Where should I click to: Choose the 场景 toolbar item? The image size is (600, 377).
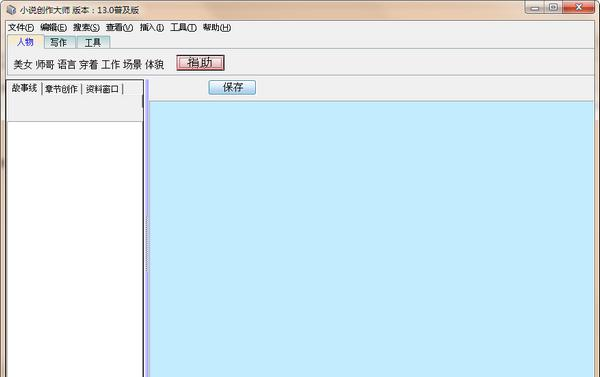(x=132, y=64)
